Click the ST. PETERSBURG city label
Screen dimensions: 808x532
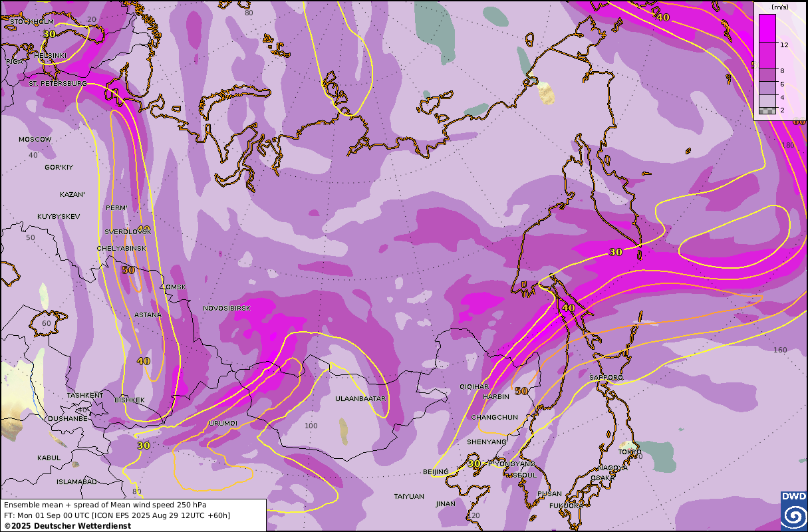point(57,84)
